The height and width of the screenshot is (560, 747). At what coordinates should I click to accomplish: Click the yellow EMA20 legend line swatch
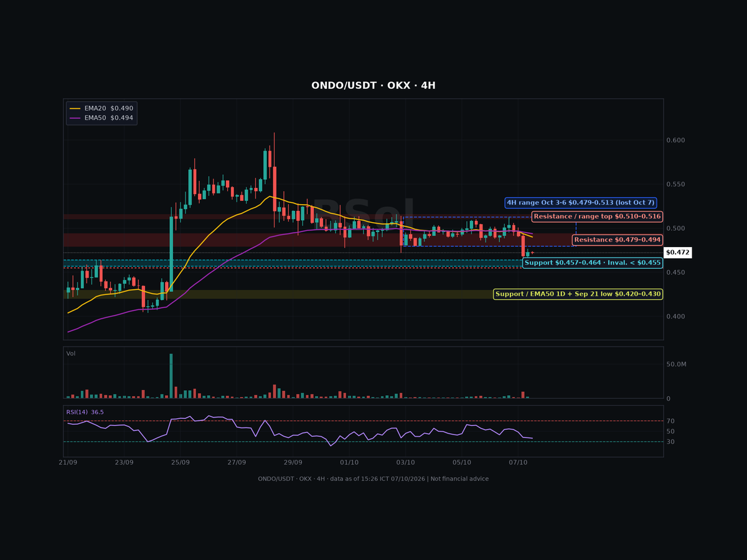pyautogui.click(x=75, y=108)
